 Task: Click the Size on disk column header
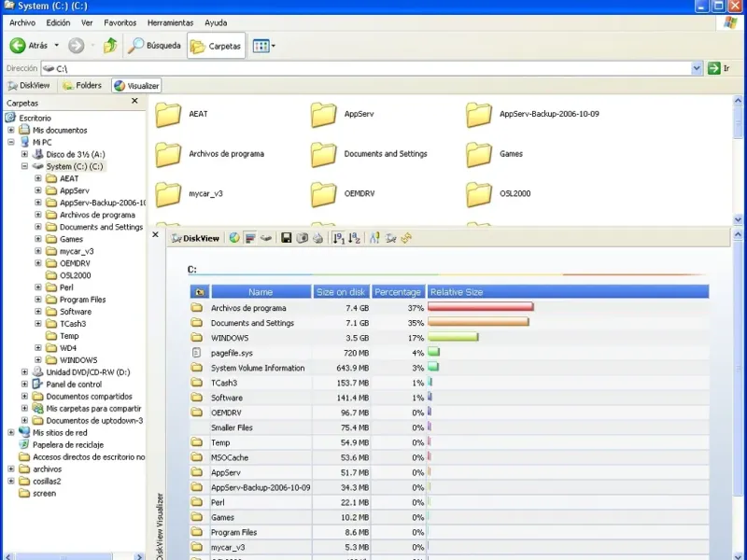point(342,292)
